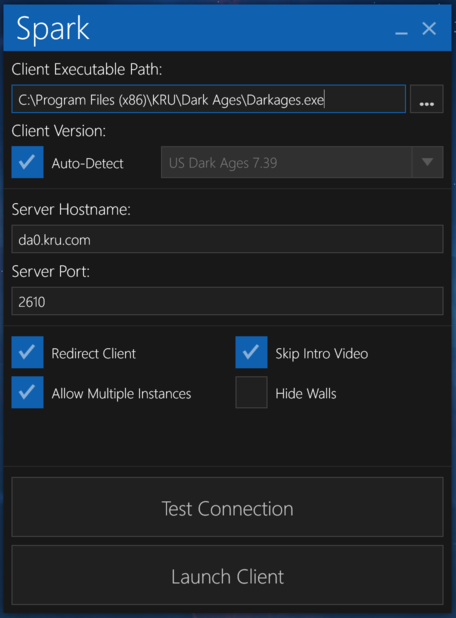The width and height of the screenshot is (456, 618).
Task: Open the US Dark Ages 7.39 version dropdown
Action: tap(302, 162)
